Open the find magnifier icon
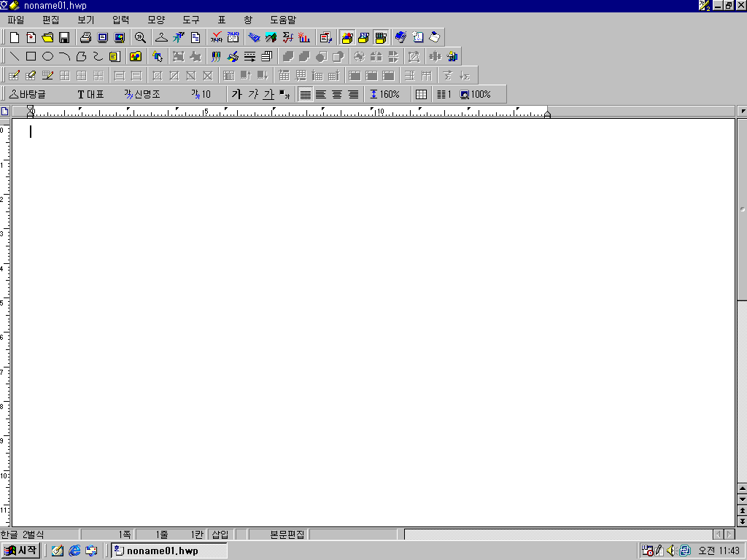This screenshot has width=747, height=560. [x=140, y=38]
